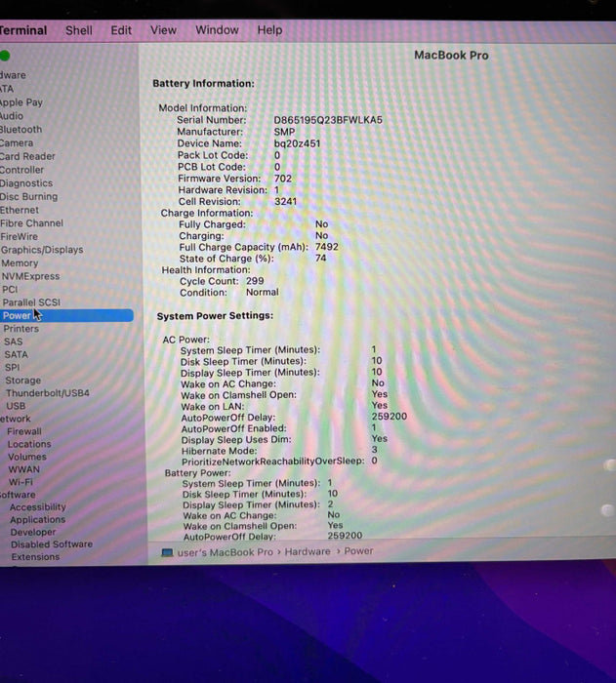Click device name bq20z451
The width and height of the screenshot is (616, 683).
(x=297, y=143)
